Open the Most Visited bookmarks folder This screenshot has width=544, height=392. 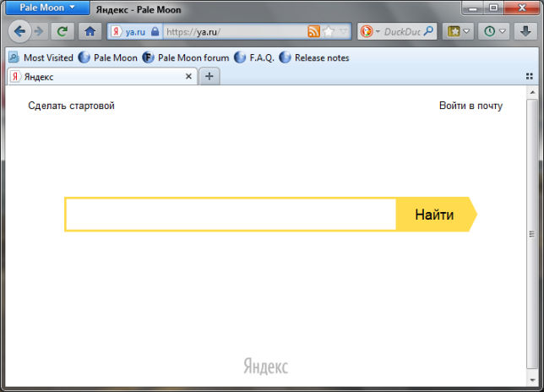click(41, 57)
